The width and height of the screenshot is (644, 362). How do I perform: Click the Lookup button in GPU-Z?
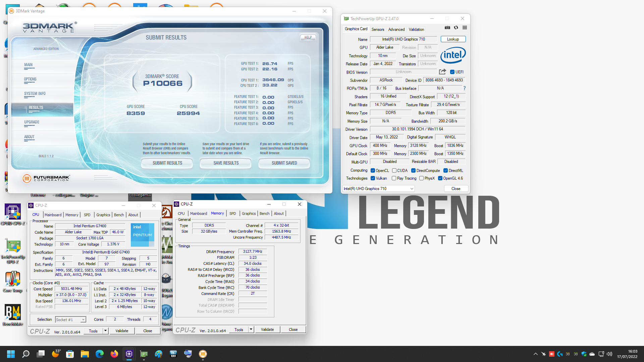click(453, 39)
